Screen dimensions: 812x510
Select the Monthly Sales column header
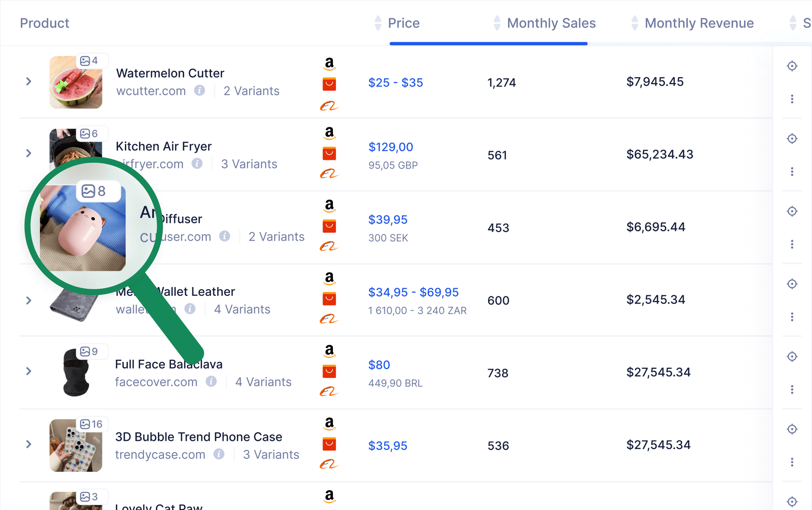[551, 23]
